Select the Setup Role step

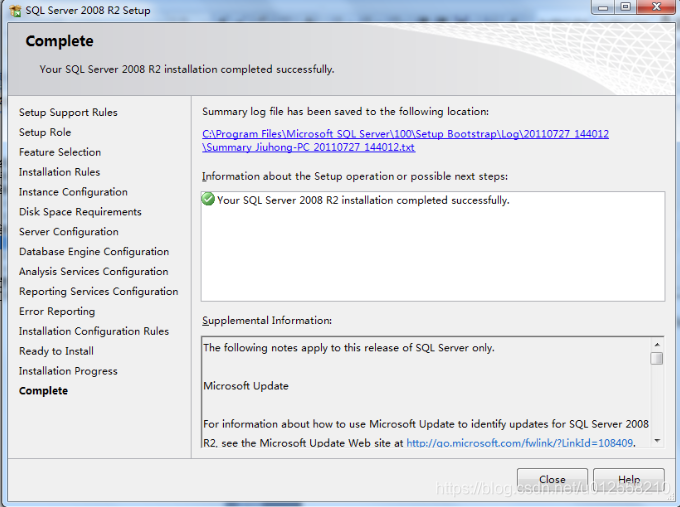(x=45, y=132)
